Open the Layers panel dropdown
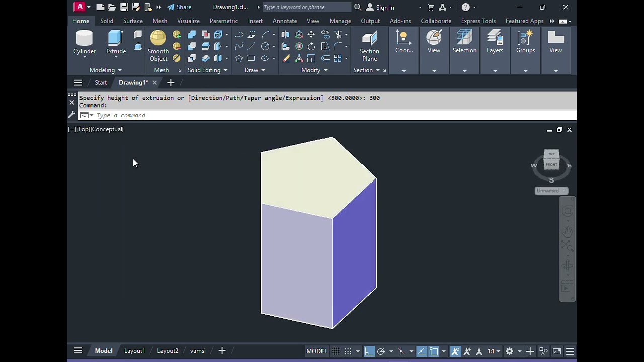644x362 pixels. pyautogui.click(x=495, y=71)
